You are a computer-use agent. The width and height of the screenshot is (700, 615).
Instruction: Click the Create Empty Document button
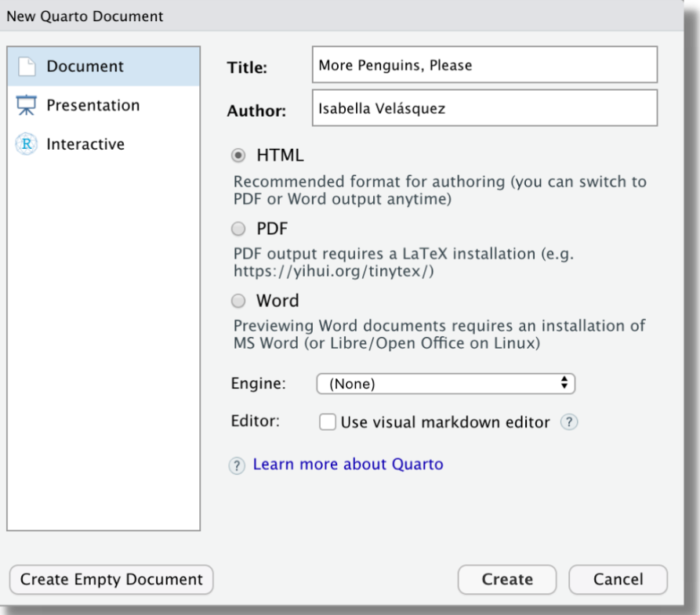click(x=111, y=580)
